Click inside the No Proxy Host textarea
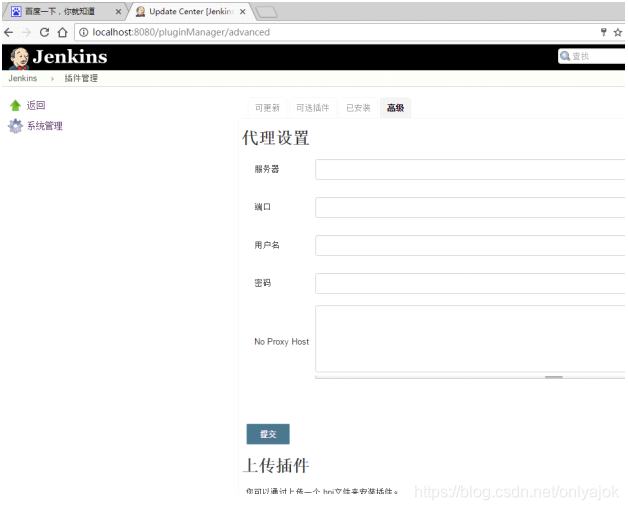628x510 pixels. click(x=470, y=339)
